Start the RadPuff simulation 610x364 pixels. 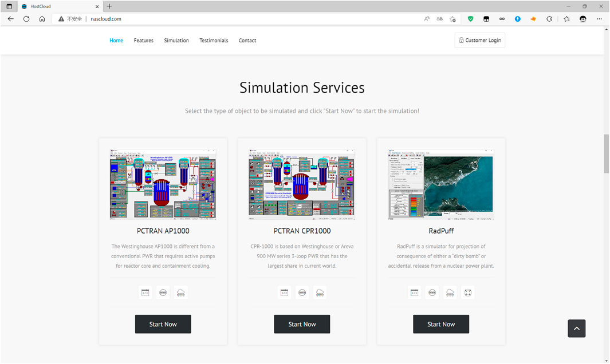pyautogui.click(x=441, y=324)
